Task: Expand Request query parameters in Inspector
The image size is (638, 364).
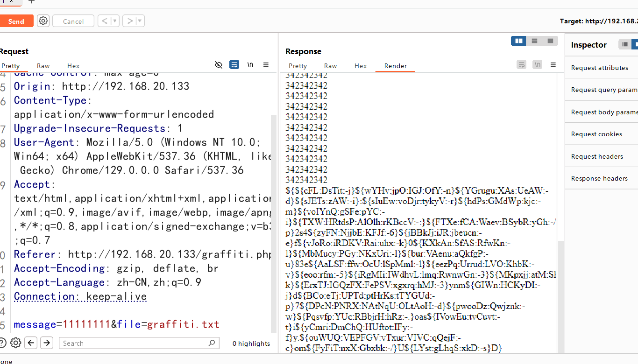Action: tap(602, 90)
